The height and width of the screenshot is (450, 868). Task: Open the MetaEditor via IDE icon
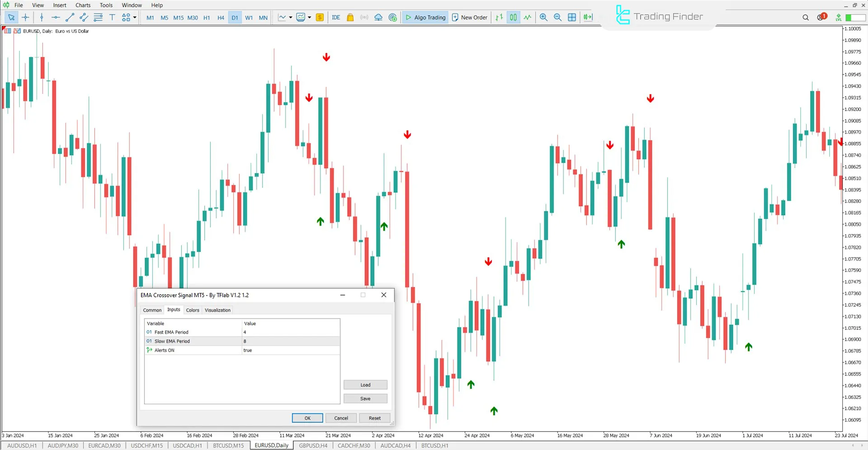[336, 17]
